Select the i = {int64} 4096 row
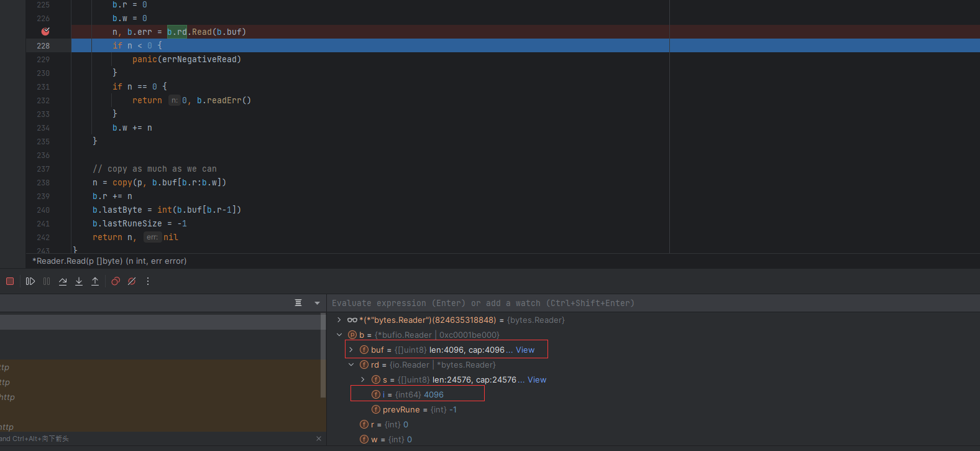The width and height of the screenshot is (980, 451). (x=653, y=394)
